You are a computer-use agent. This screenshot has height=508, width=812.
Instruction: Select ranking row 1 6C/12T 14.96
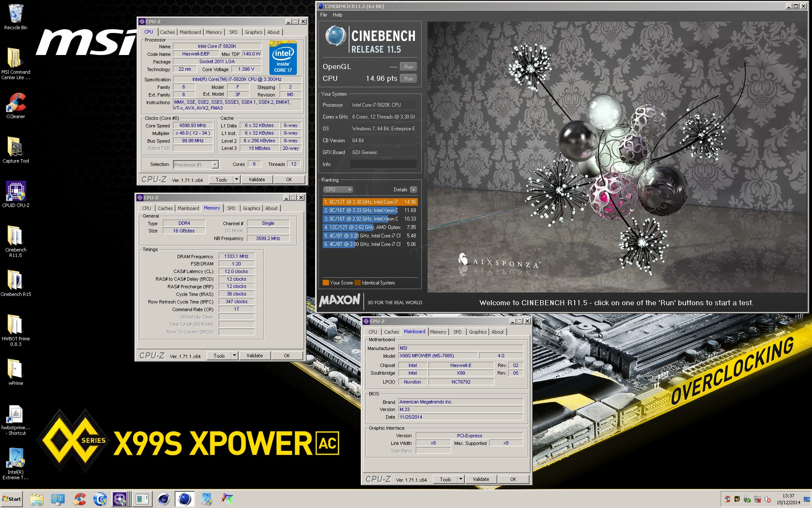coord(370,202)
